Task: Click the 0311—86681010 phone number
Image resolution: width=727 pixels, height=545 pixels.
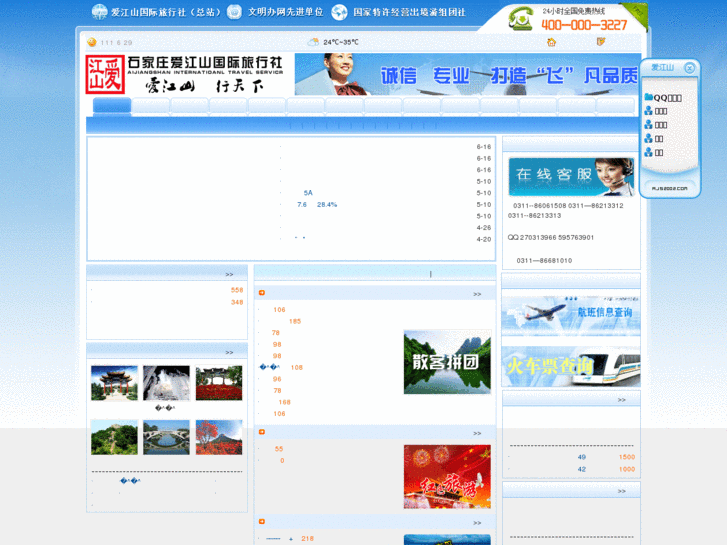Action: [544, 261]
